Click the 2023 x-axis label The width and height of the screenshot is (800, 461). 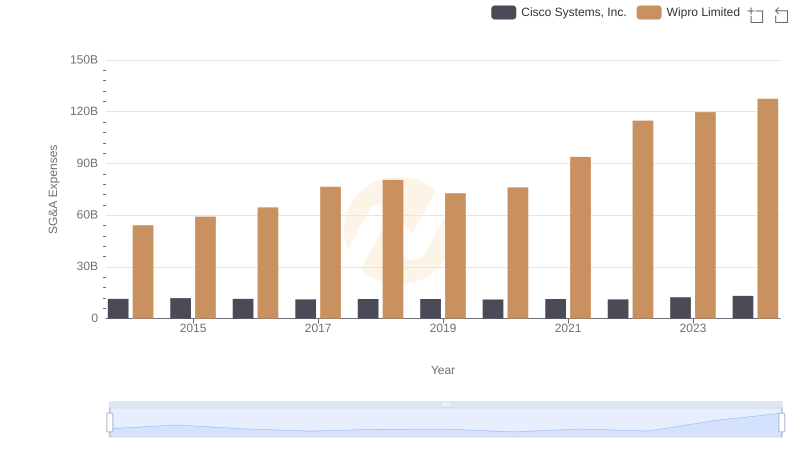tap(693, 328)
